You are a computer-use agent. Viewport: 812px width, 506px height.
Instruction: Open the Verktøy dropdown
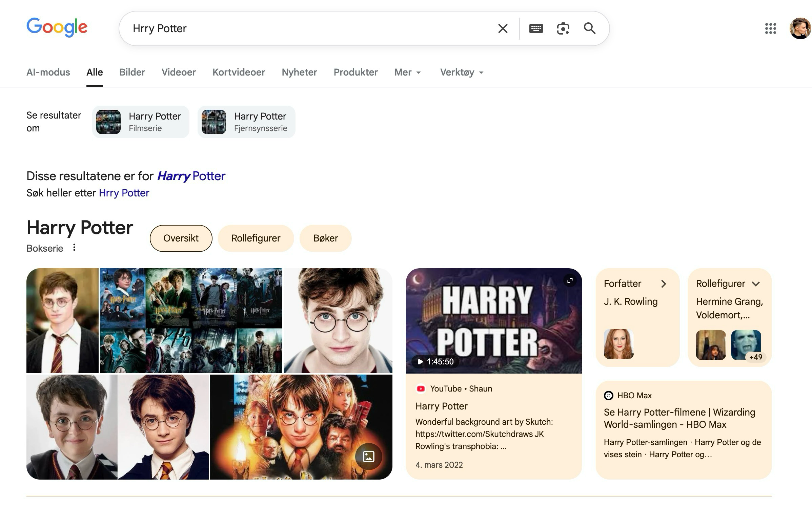click(462, 72)
